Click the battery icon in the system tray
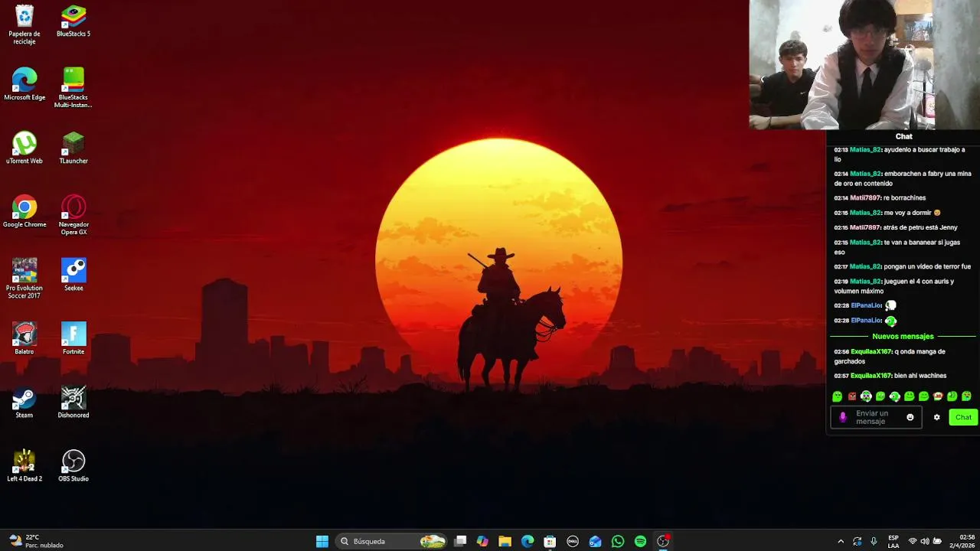Screen dimensions: 980x551 pyautogui.click(x=937, y=542)
